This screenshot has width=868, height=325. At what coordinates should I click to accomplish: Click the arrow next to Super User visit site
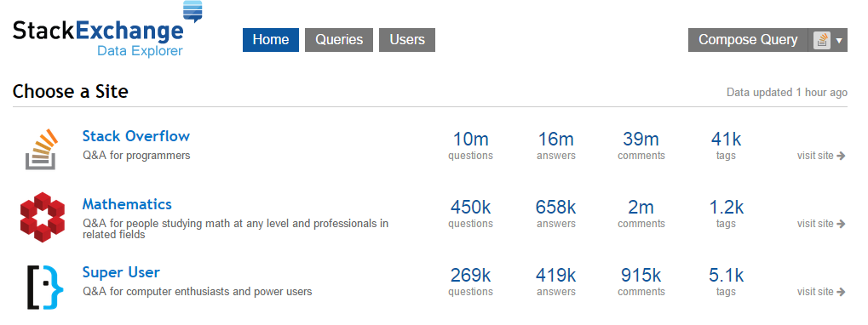coord(842,292)
